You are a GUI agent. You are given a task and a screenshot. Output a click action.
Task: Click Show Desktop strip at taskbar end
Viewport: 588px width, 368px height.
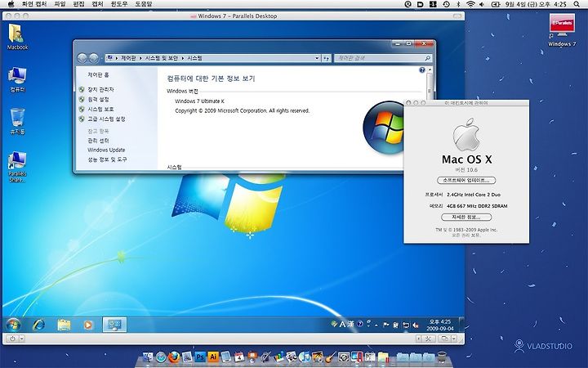(x=461, y=325)
